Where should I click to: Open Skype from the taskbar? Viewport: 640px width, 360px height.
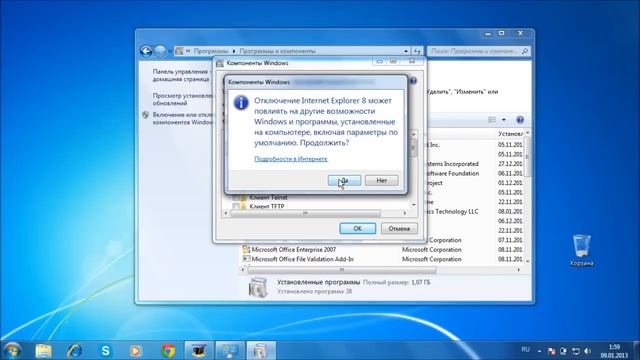[x=105, y=351]
